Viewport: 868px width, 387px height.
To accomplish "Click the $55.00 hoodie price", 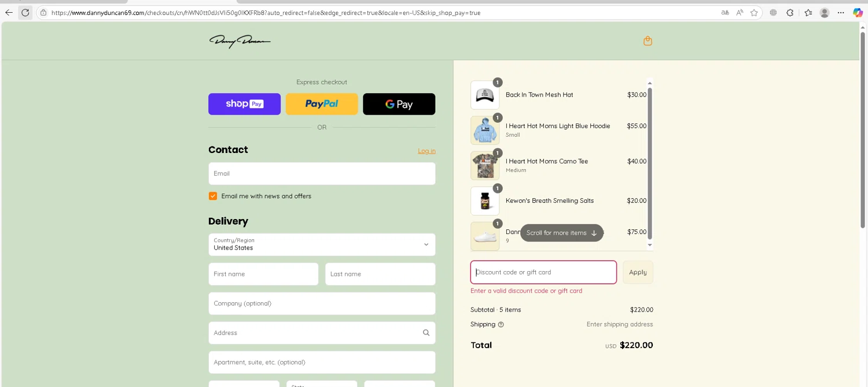I will tap(637, 126).
